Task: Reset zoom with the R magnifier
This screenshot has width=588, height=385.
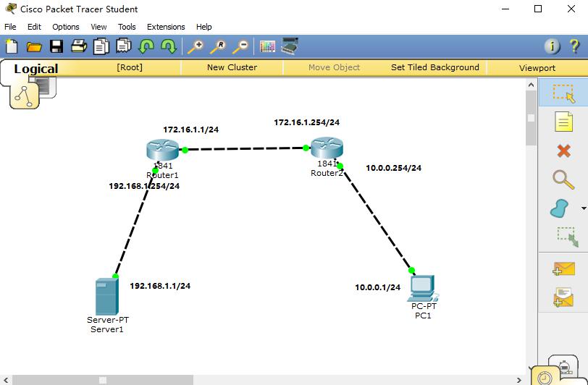Action: [218, 47]
